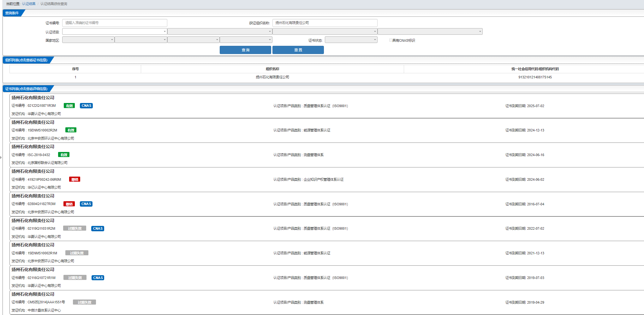The height and width of the screenshot is (315, 644).
Task: Open the fourth 认证项目 dropdown
Action: click(x=430, y=31)
